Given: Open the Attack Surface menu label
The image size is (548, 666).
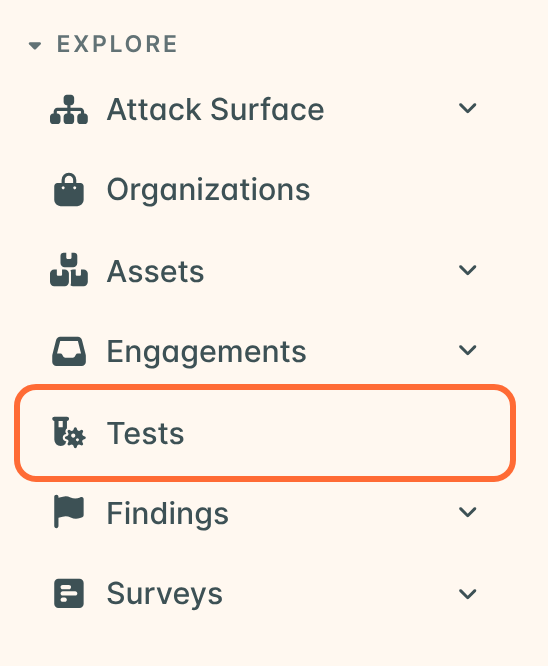Looking at the screenshot, I should tap(215, 110).
